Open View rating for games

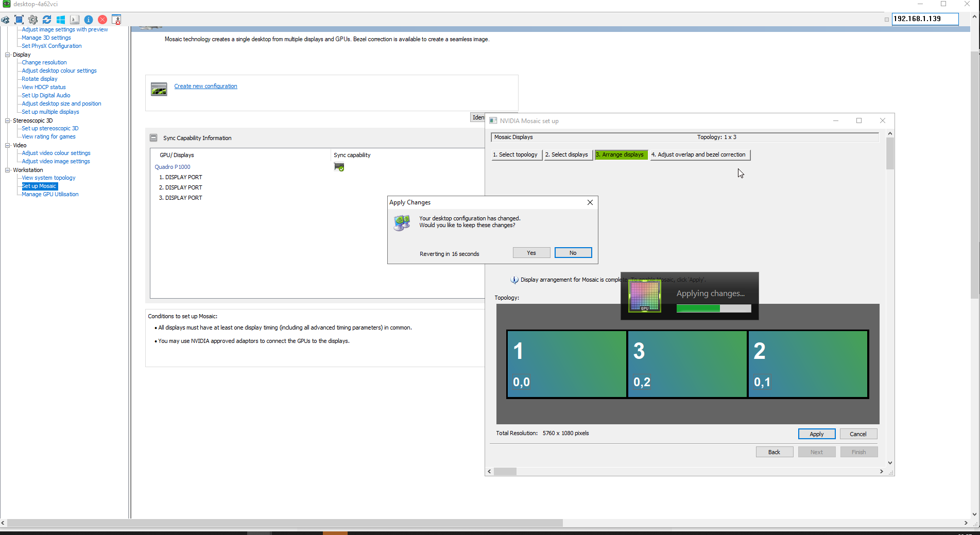[48, 136]
